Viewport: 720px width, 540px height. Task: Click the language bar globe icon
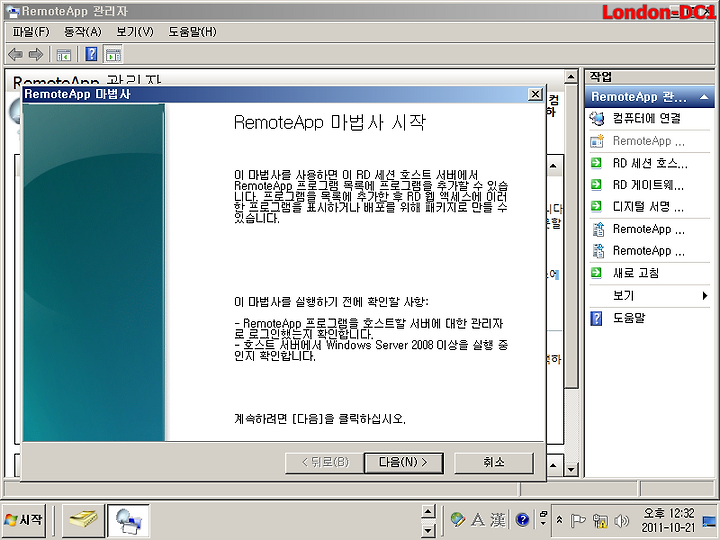(x=457, y=520)
